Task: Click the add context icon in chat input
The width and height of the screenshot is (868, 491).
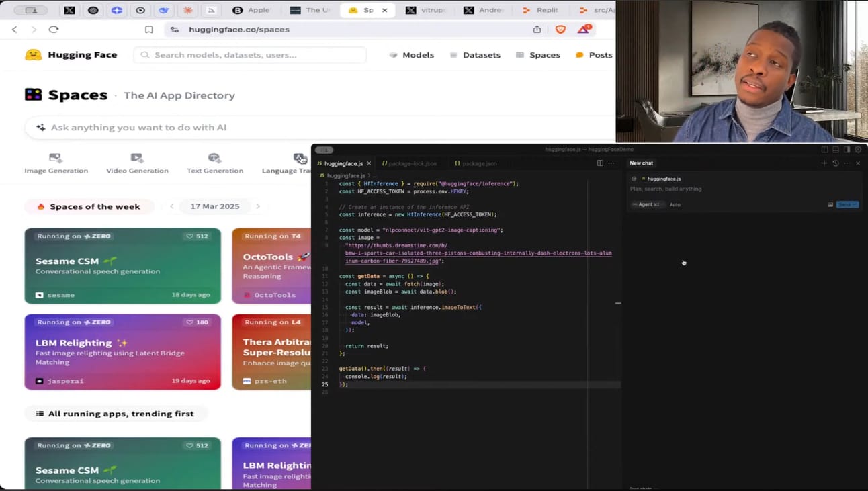Action: coord(634,179)
